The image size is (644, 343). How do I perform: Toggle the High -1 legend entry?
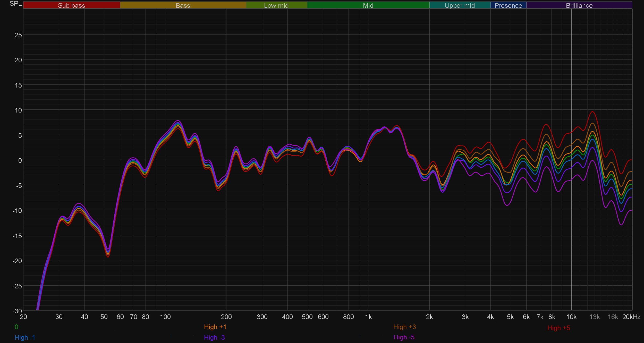coord(25,337)
